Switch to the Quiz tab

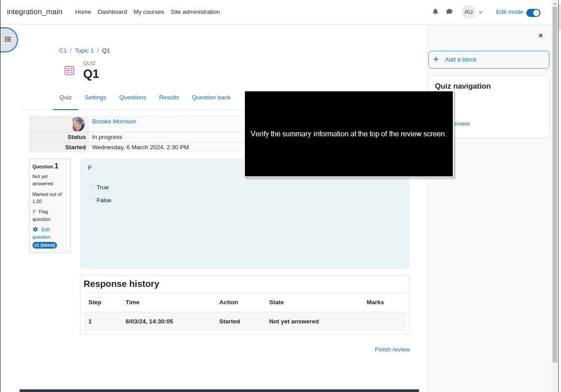tap(65, 98)
